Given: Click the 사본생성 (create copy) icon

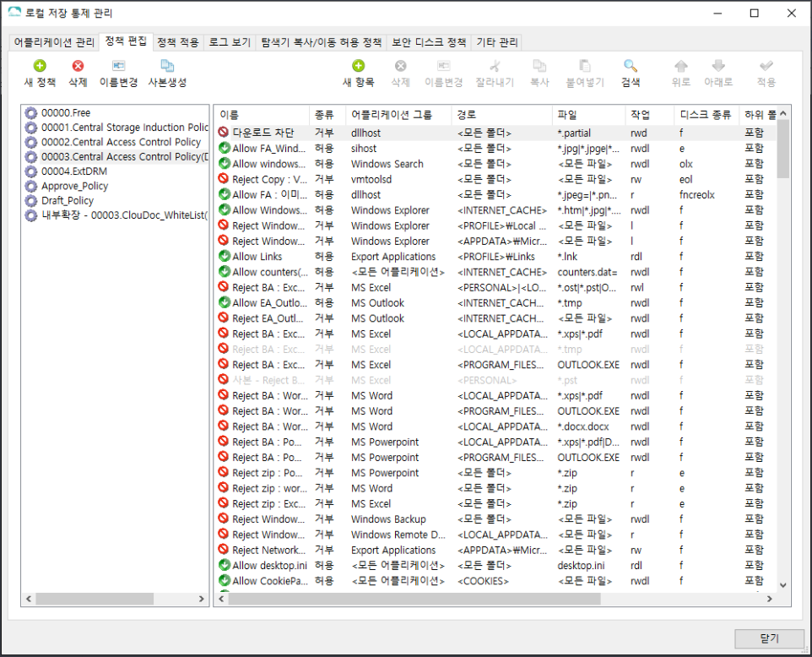Looking at the screenshot, I should click(x=167, y=66).
